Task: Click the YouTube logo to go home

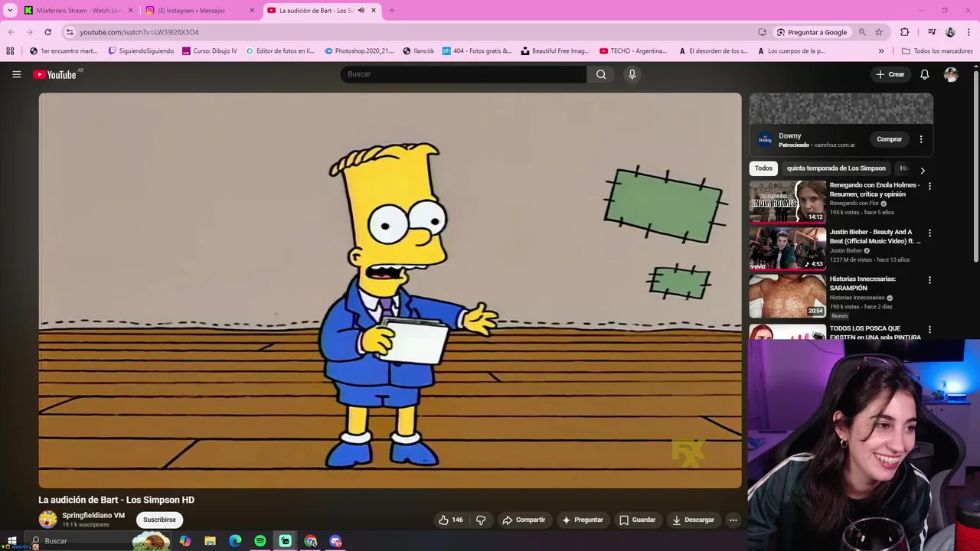Action: 55,74
